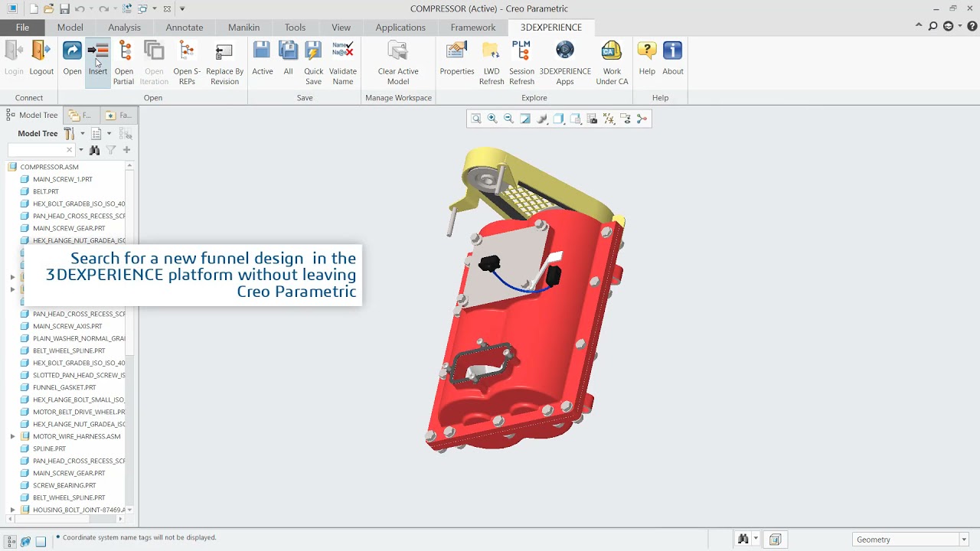Screen dimensions: 980x551
Task: Switch to the Manikin ribbon tab
Action: coord(243,27)
